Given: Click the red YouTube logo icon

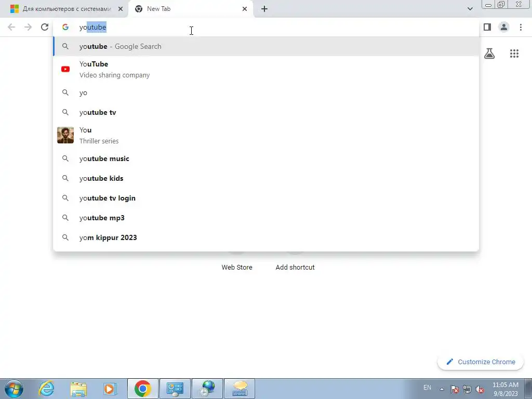Looking at the screenshot, I should [x=65, y=69].
